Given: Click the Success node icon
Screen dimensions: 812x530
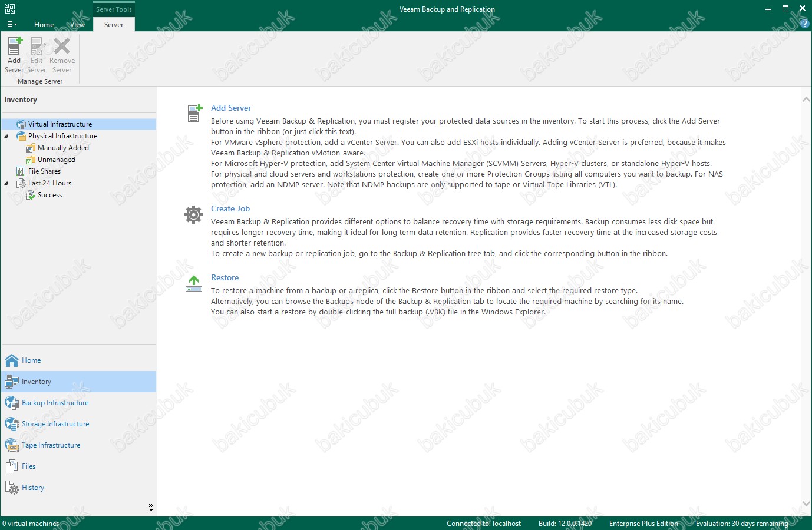Looking at the screenshot, I should pyautogui.click(x=31, y=195).
